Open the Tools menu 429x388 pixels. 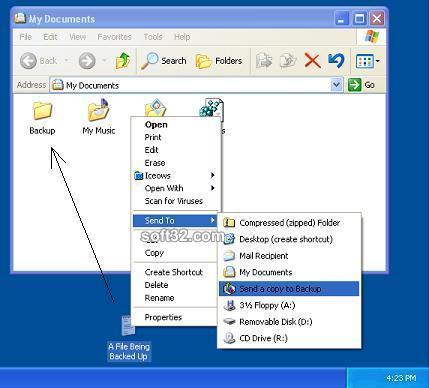(x=153, y=37)
